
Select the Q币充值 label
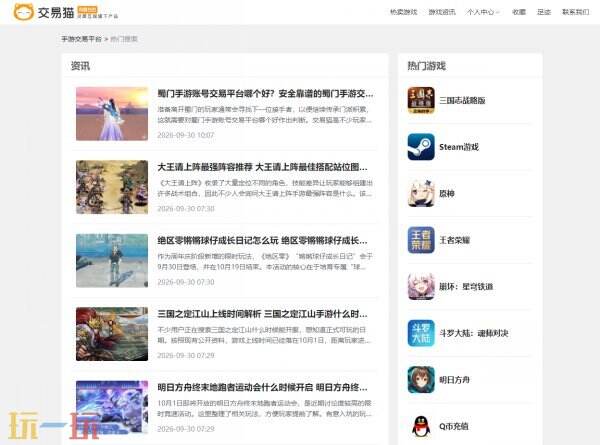coord(453,426)
